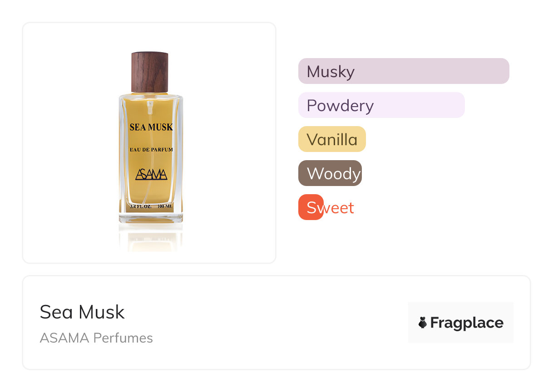Click the Fragplace bottle icon
Viewport: 553px width, 392px height.
coord(423,323)
